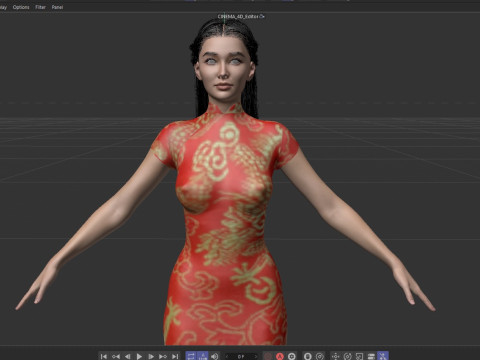Screen dimensions: 480x360
Task: Open keyframe selection settings icon
Action: pyautogui.click(x=292, y=356)
